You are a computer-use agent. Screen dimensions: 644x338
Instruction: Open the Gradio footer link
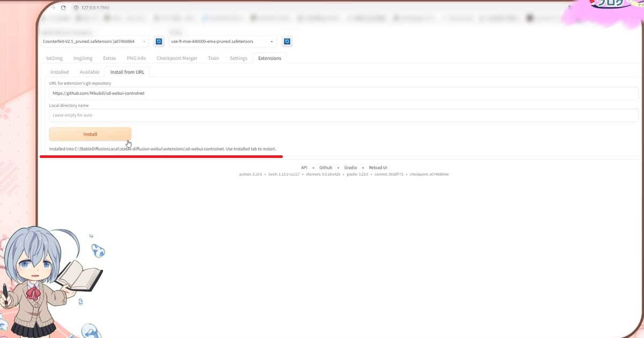(x=350, y=167)
